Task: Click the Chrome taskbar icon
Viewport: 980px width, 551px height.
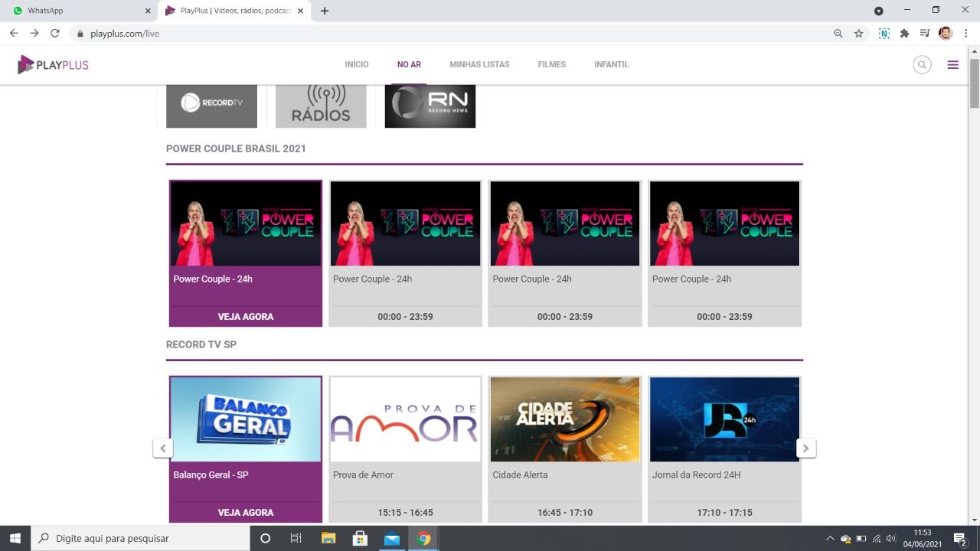Action: (423, 538)
